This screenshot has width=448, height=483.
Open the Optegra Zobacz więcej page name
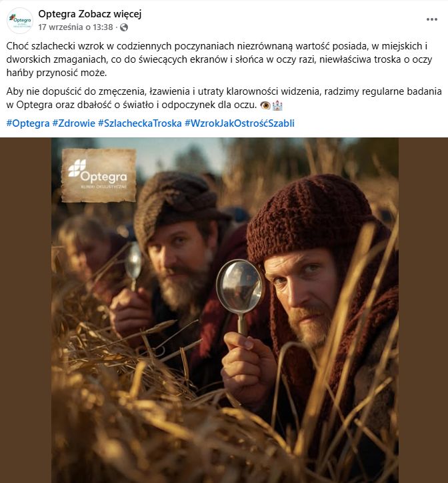point(90,14)
